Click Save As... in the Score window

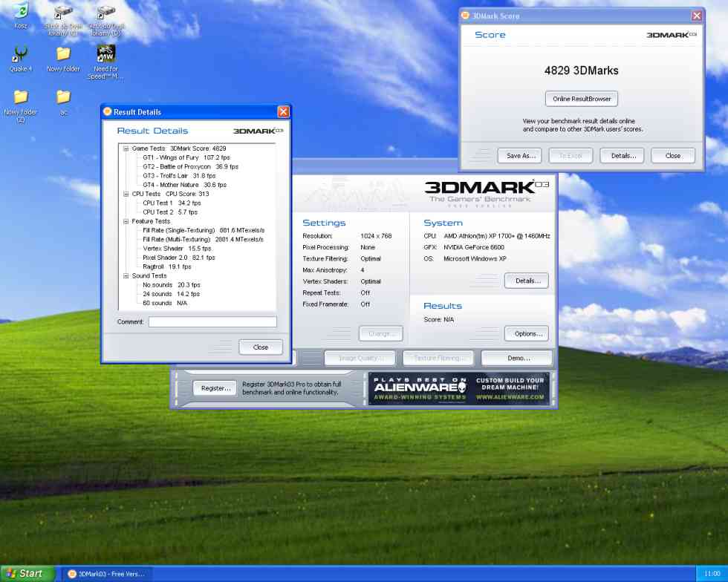point(521,156)
